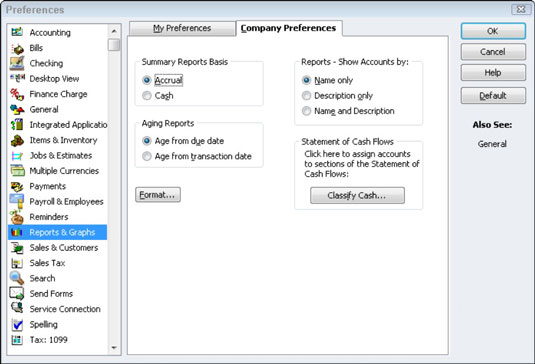
Task: Choose the Items & Inventory icon
Action: coord(17,140)
